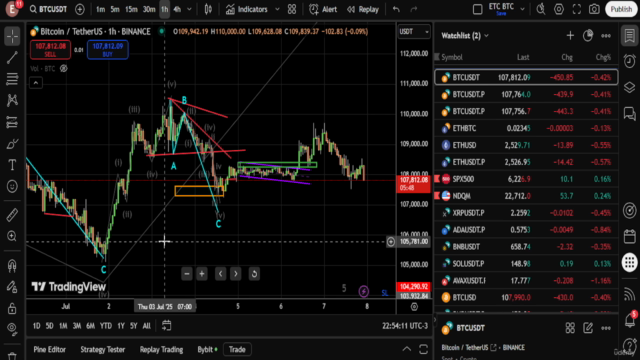Select ETHBTC in the watchlist

tap(526, 128)
